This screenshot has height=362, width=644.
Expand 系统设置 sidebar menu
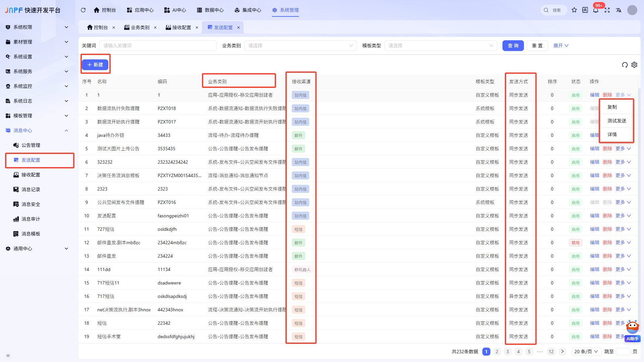(38, 57)
